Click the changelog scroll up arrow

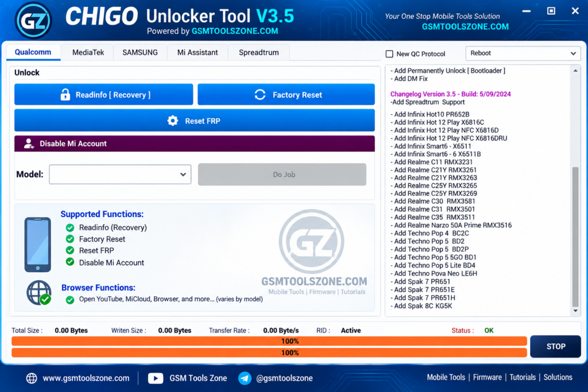(x=575, y=71)
